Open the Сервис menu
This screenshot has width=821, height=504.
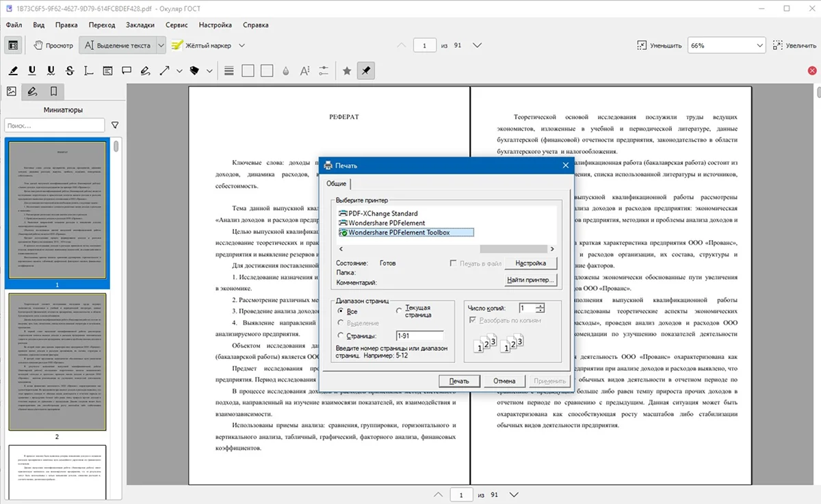[177, 25]
